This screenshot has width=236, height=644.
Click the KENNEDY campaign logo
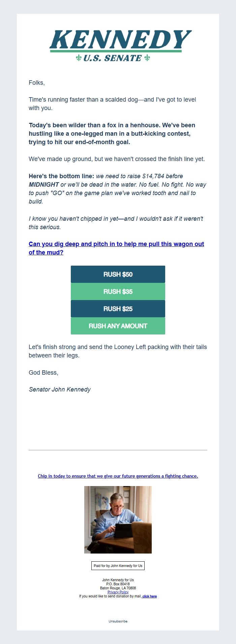click(x=120, y=40)
